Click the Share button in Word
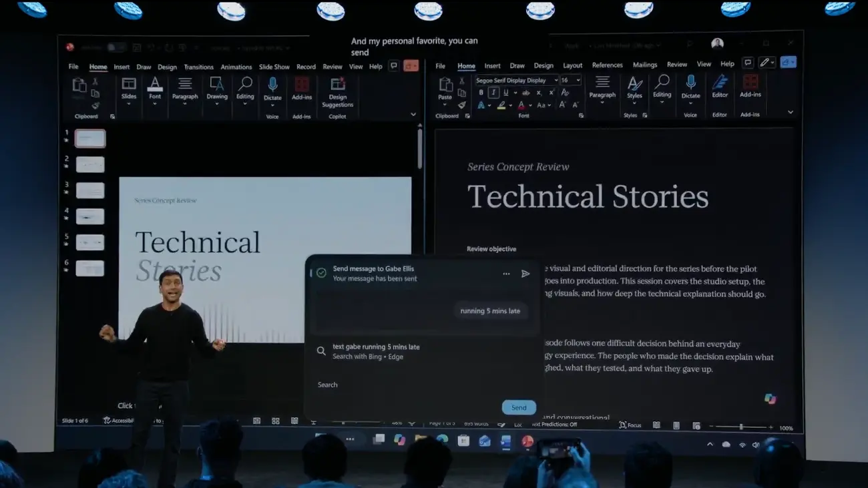This screenshot has height=488, width=868. tap(788, 62)
